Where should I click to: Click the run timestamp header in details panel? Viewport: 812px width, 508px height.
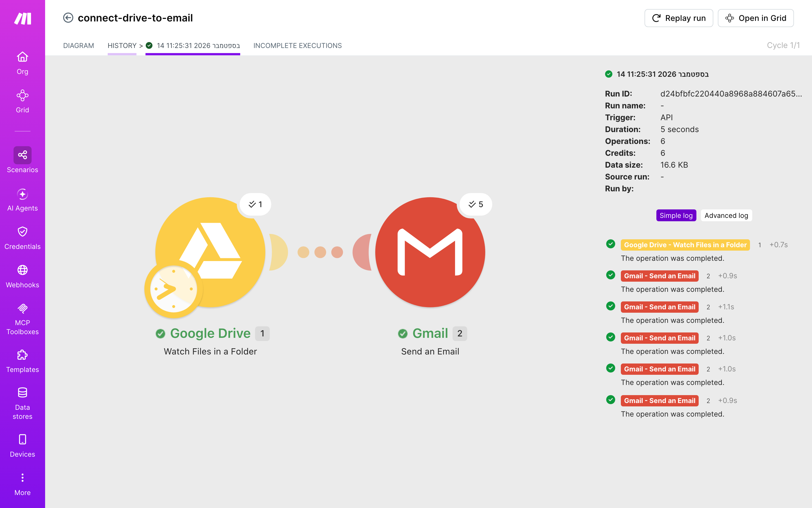662,74
